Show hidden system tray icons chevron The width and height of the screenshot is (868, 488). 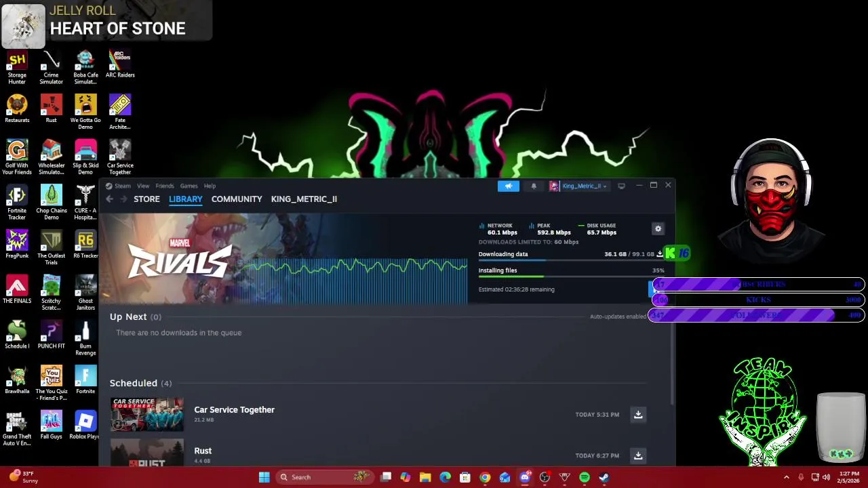click(x=787, y=477)
